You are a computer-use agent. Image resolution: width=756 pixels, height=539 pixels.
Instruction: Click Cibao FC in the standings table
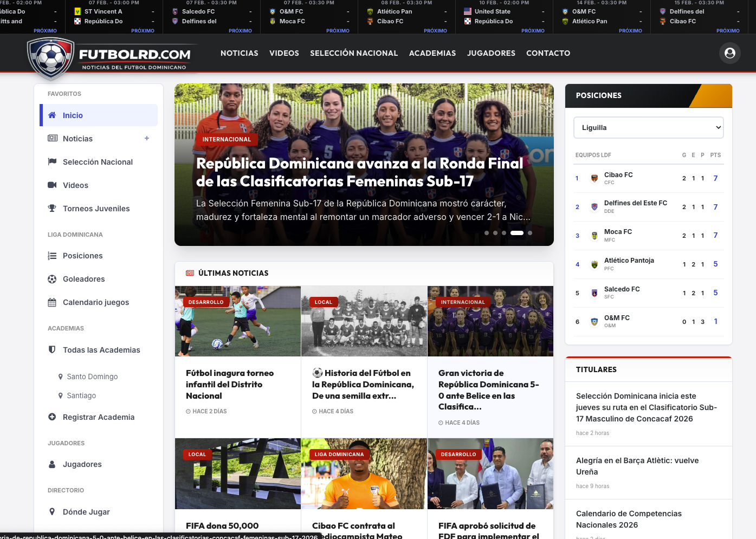[x=618, y=174]
